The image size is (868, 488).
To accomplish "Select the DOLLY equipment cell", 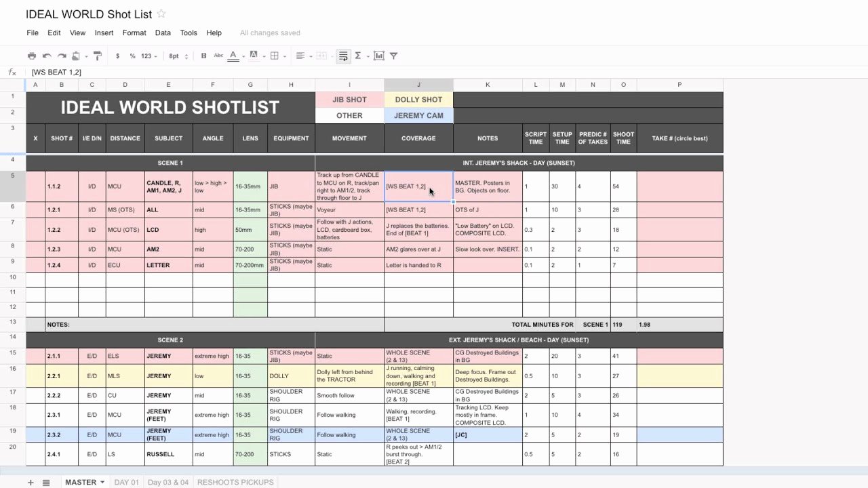I will click(x=291, y=376).
